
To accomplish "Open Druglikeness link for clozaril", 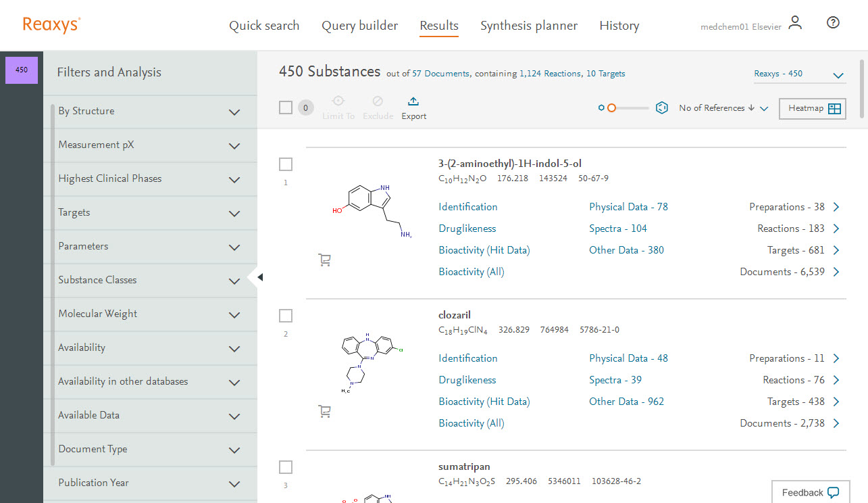I will coord(467,380).
